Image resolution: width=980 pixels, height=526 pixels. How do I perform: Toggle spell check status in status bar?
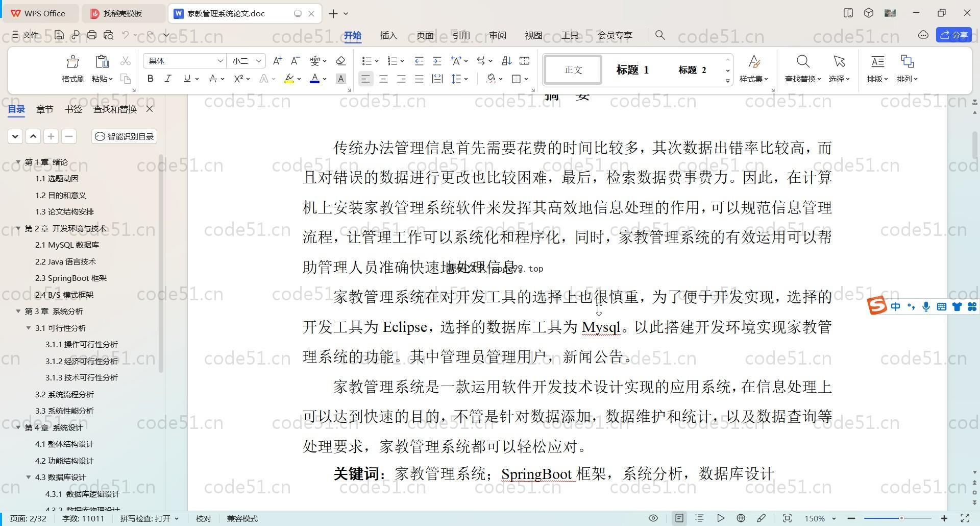(x=149, y=518)
